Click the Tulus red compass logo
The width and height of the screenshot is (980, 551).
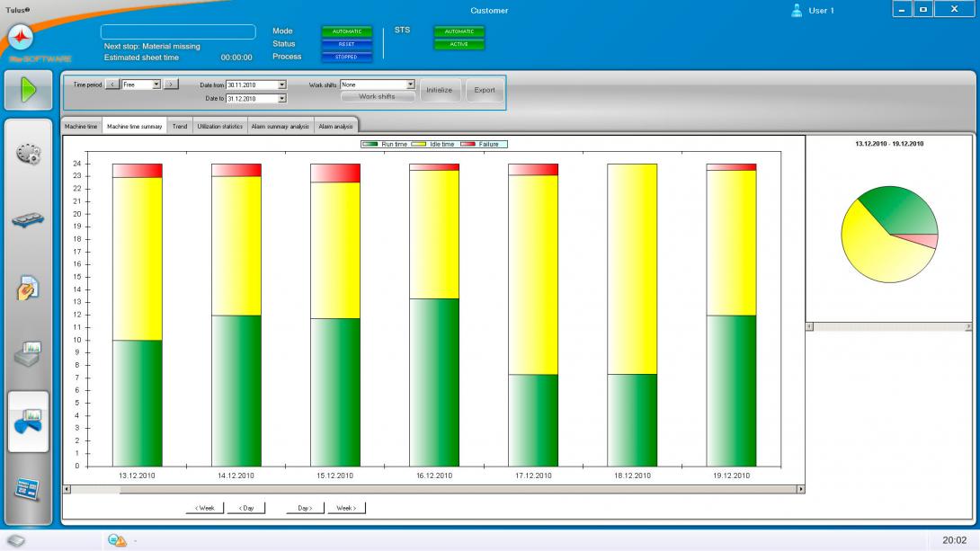click(x=20, y=39)
